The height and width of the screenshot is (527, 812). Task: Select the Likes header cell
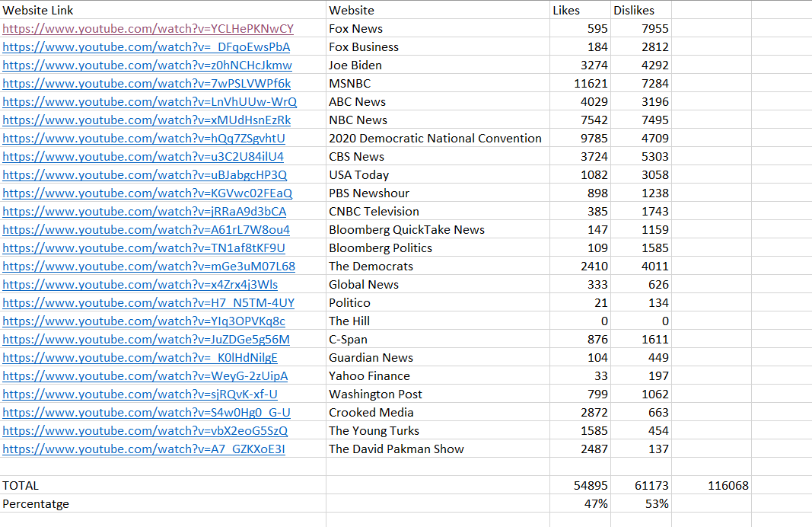(x=581, y=10)
